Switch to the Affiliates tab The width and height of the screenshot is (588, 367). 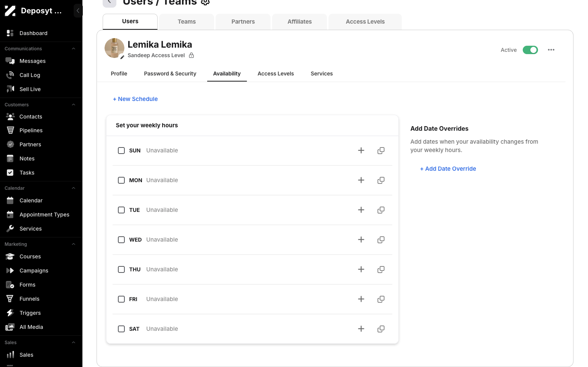pos(300,22)
